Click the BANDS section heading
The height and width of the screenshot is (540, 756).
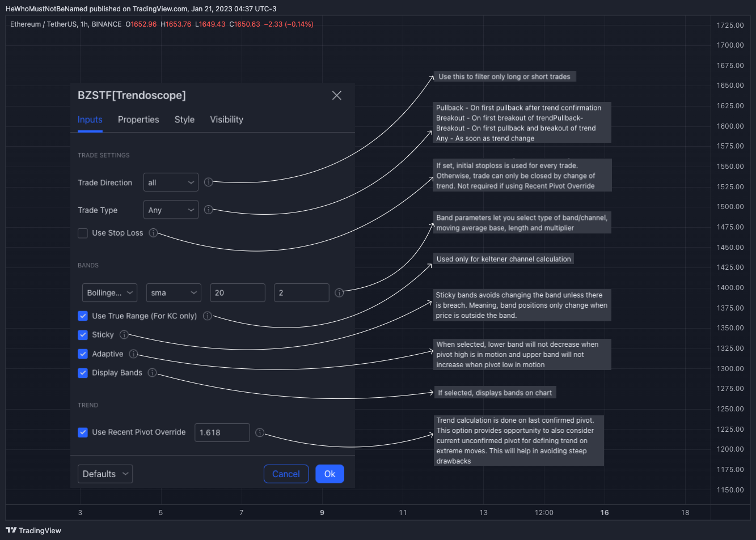(x=88, y=265)
